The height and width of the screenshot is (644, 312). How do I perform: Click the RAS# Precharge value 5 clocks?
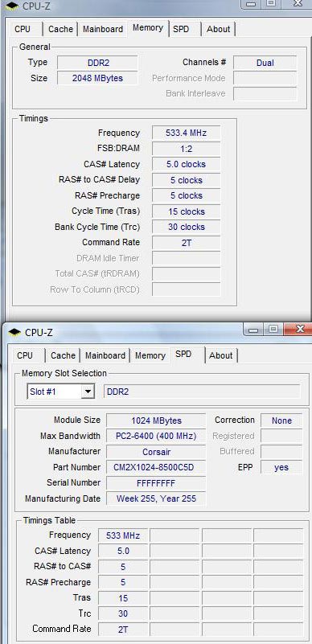click(186, 196)
